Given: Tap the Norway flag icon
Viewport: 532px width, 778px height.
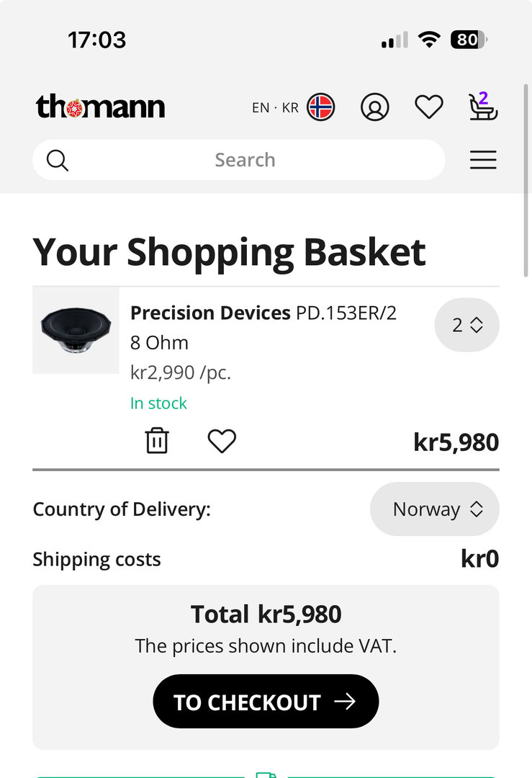Looking at the screenshot, I should coord(321,107).
